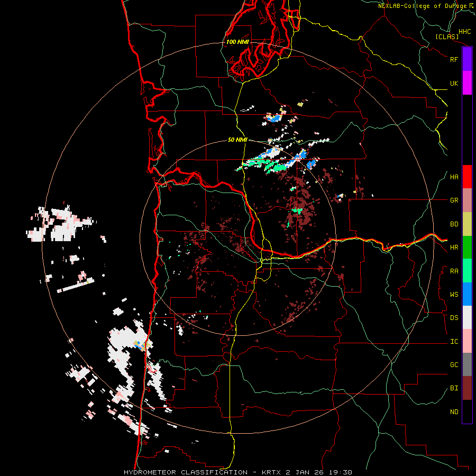Click the "19:30" timestamp in footer
This screenshot has height=476, width=476.
click(x=342, y=472)
